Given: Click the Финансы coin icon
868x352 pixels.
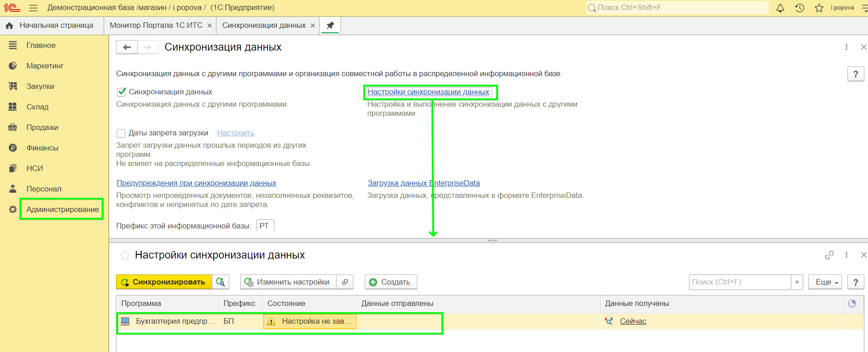Looking at the screenshot, I should click(x=13, y=148).
